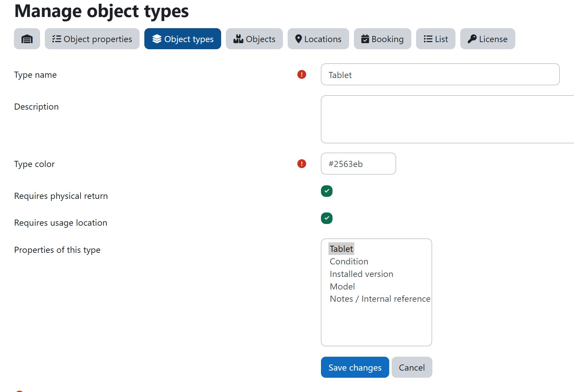
Task: Choose Model in the properties list
Action: click(342, 286)
